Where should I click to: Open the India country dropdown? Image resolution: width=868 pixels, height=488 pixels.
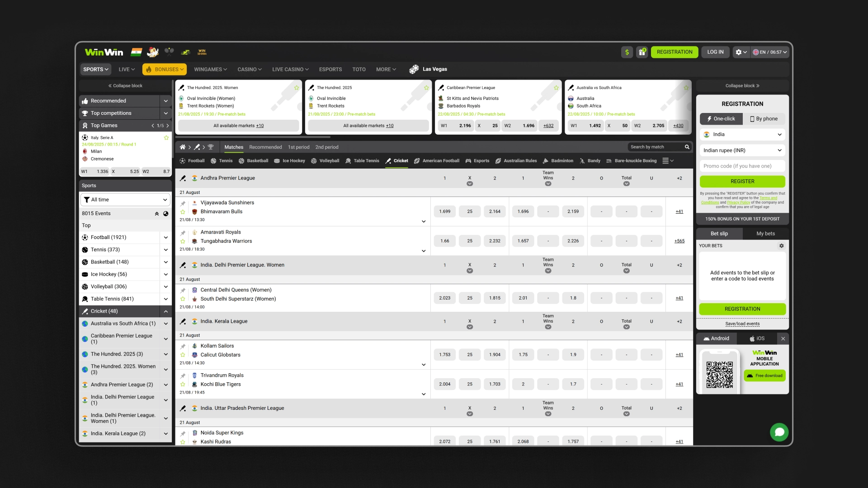(x=742, y=135)
